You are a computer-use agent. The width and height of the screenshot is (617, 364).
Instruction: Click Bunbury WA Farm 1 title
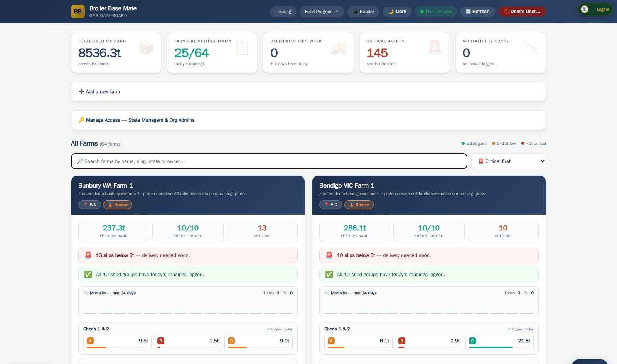(106, 185)
